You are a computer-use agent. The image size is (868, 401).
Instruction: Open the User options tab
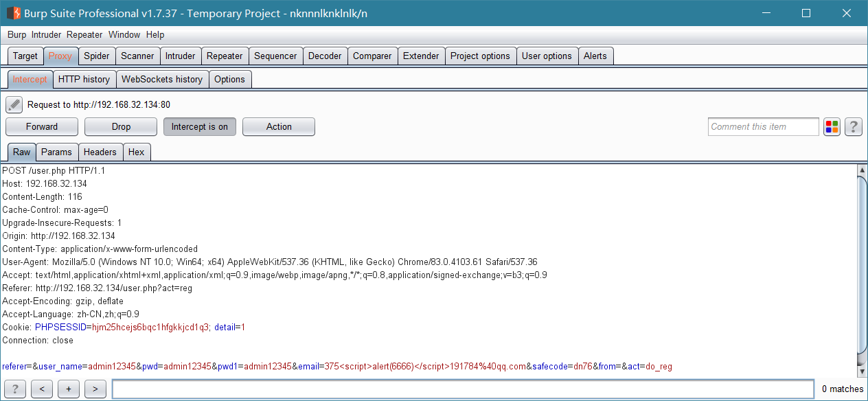pos(547,56)
